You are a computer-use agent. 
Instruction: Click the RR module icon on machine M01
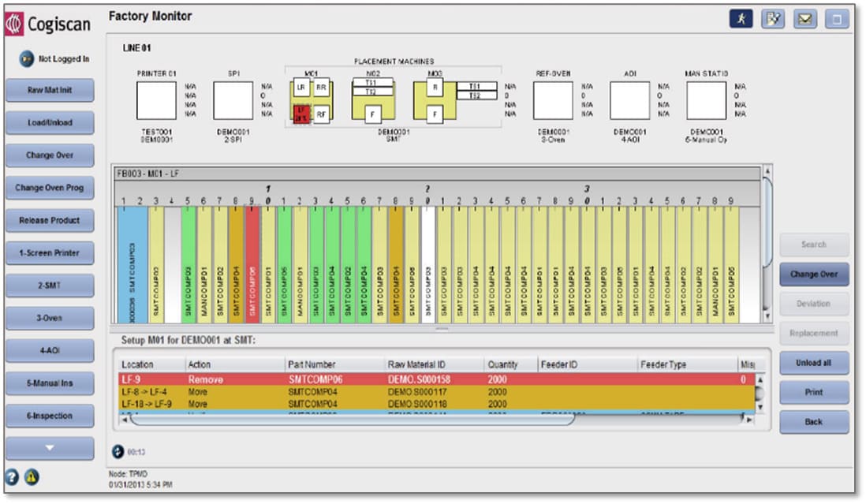[x=321, y=88]
